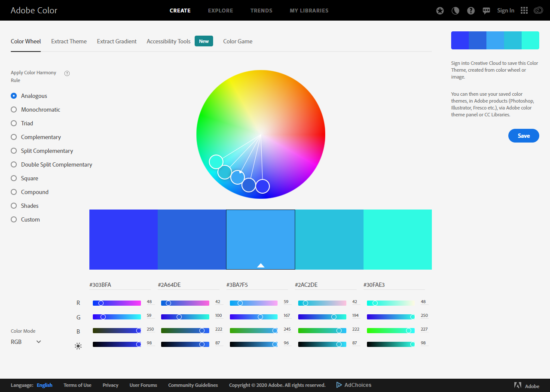This screenshot has width=550, height=392.
Task: Select the Analogous harmony rule
Action: click(29, 96)
